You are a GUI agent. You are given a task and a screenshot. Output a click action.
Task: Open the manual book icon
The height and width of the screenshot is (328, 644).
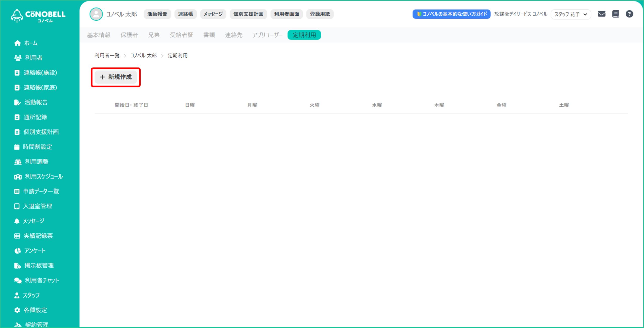[x=615, y=14]
